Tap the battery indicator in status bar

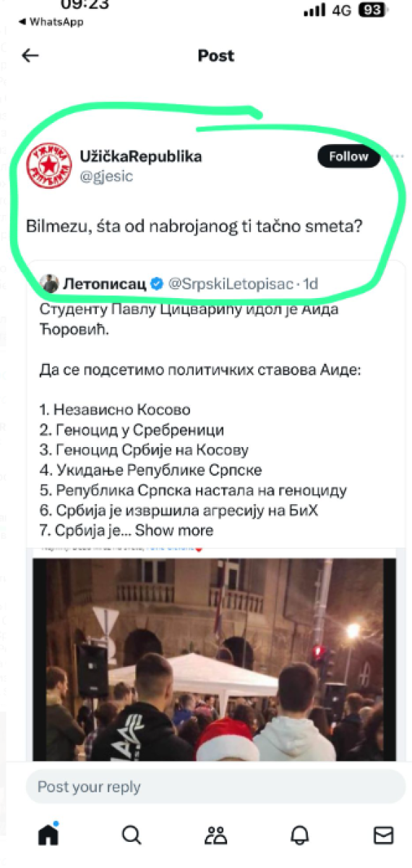(x=372, y=11)
